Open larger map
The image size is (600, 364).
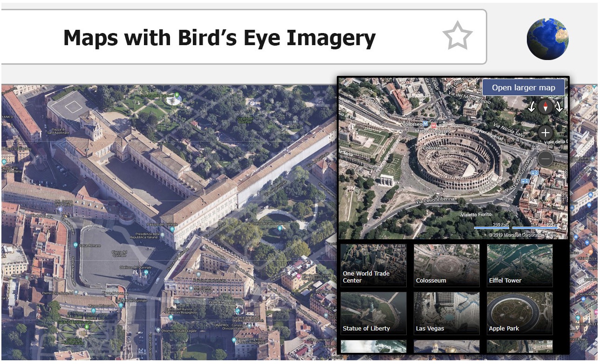coord(524,88)
